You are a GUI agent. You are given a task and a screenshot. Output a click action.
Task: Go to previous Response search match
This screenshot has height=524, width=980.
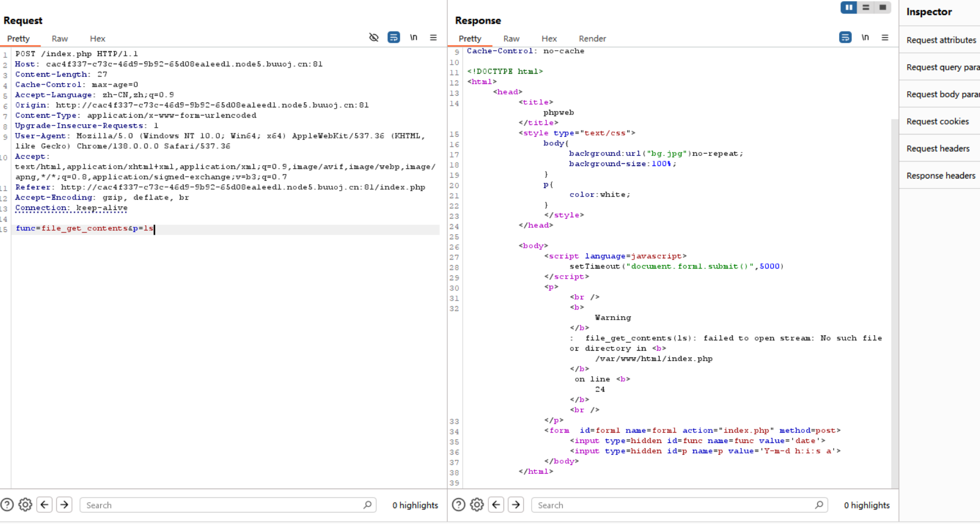click(x=496, y=505)
